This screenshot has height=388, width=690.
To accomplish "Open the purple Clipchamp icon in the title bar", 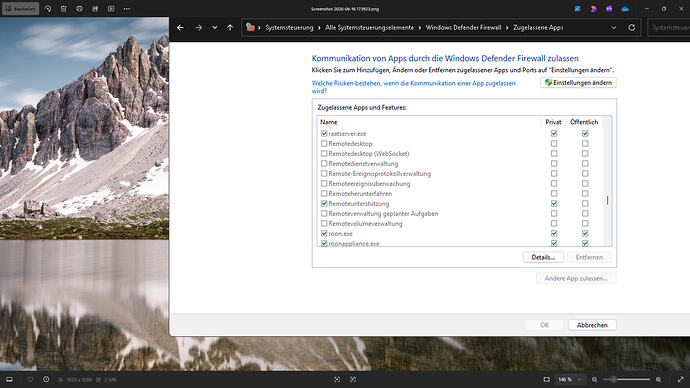I will coord(609,9).
